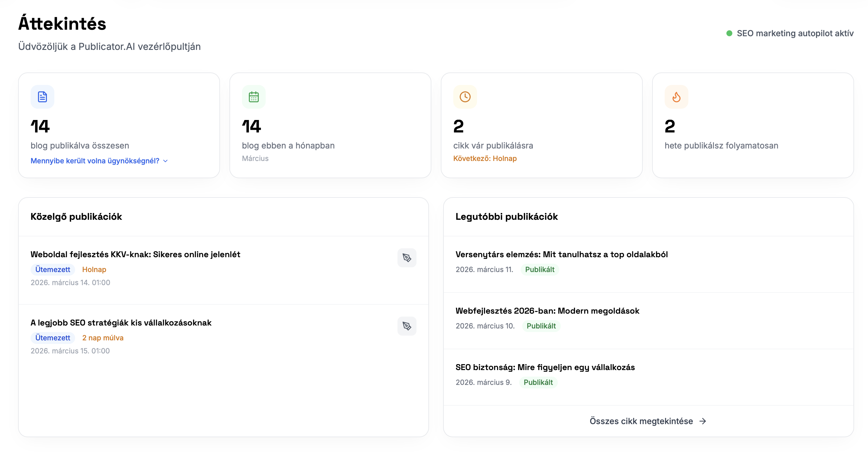Open the Versenytárs elemzés article
This screenshot has width=868, height=455.
(561, 255)
